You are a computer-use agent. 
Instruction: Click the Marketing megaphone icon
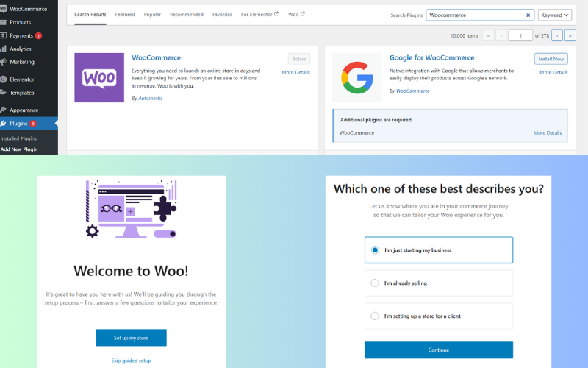click(x=3, y=62)
